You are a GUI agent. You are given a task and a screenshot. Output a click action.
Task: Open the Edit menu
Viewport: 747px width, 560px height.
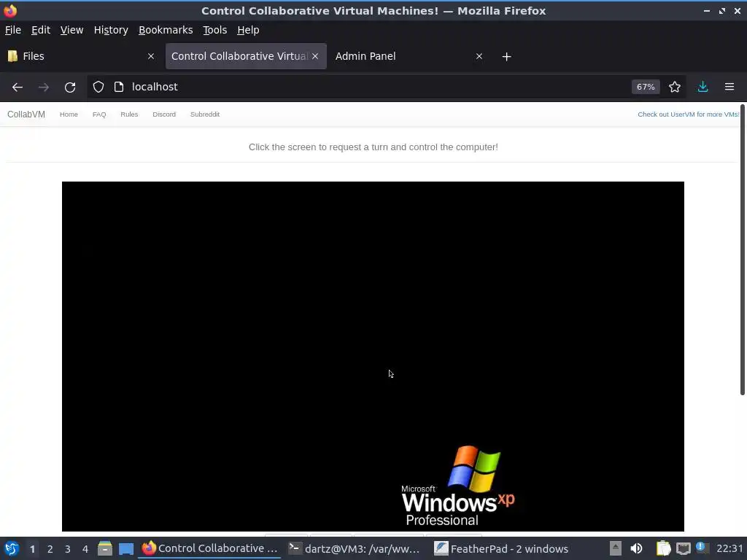click(41, 30)
